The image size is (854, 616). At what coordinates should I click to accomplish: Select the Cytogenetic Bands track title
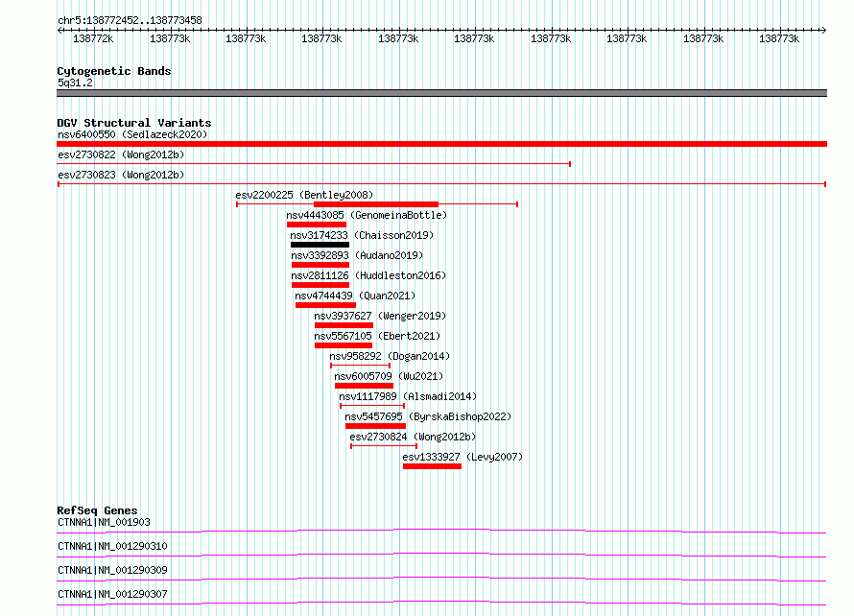(114, 71)
